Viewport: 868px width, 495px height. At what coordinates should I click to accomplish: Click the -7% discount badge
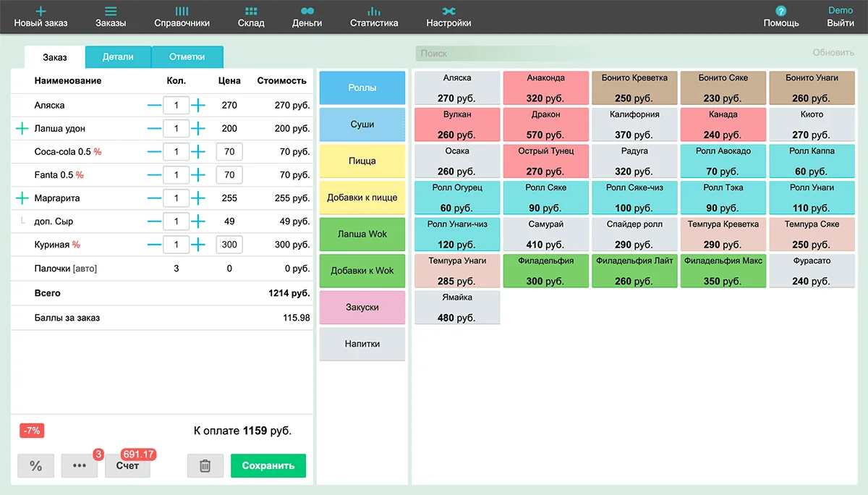coord(32,431)
